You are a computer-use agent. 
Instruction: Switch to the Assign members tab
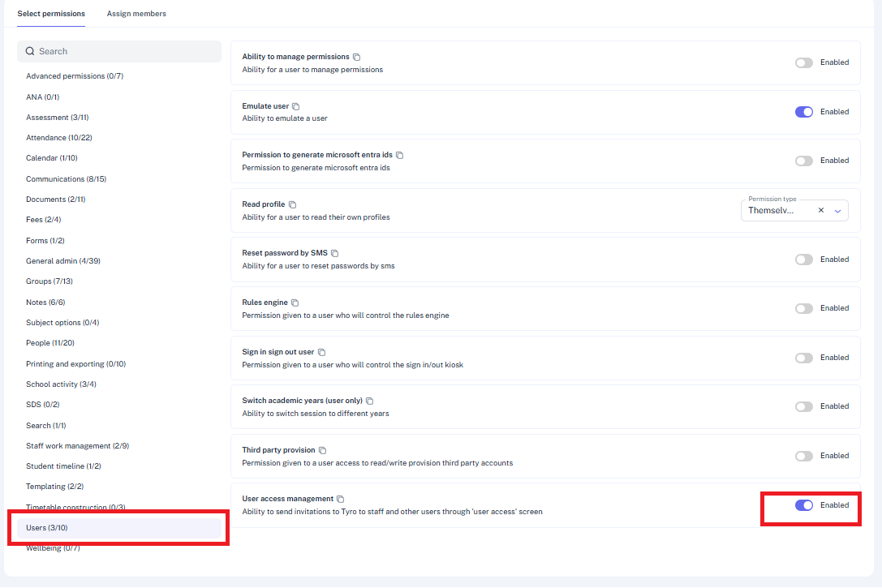pyautogui.click(x=136, y=14)
